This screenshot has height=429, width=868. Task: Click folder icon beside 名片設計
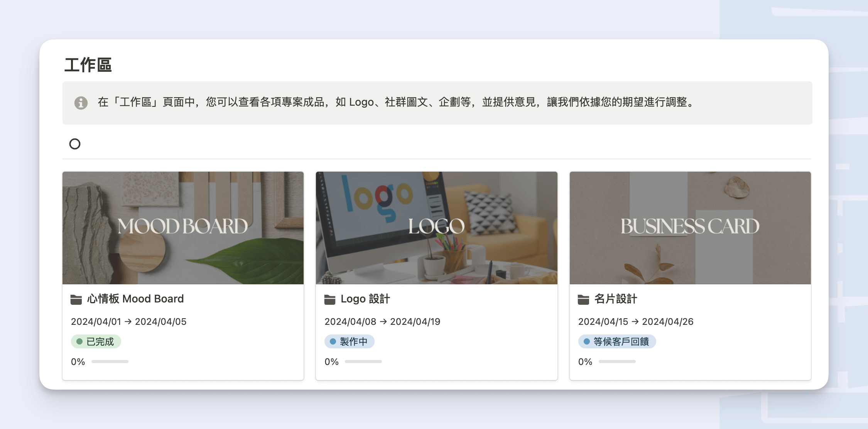coord(583,299)
